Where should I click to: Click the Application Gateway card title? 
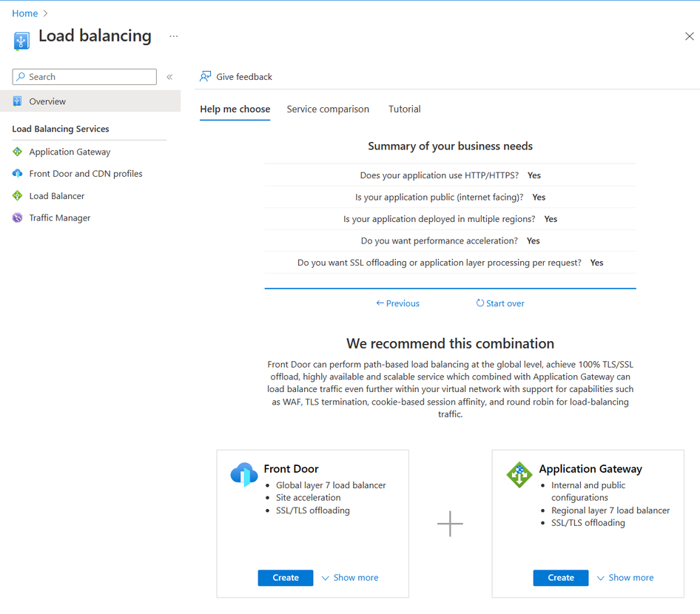coord(590,469)
